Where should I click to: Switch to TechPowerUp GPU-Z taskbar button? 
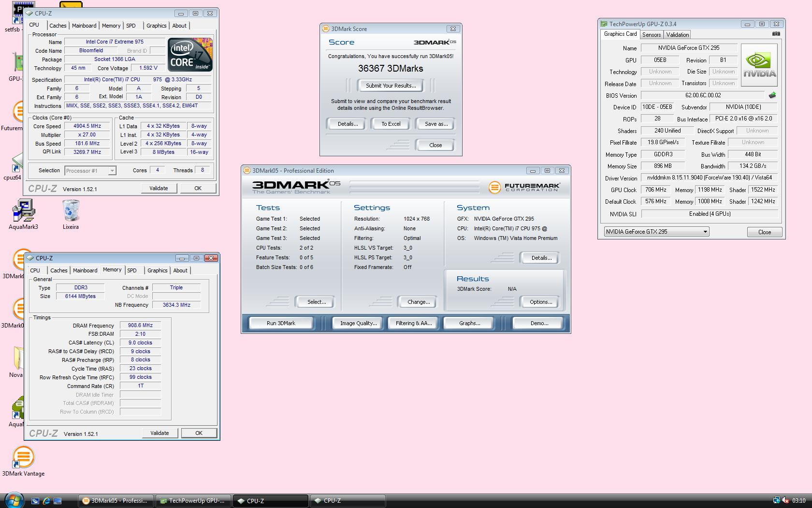point(193,501)
